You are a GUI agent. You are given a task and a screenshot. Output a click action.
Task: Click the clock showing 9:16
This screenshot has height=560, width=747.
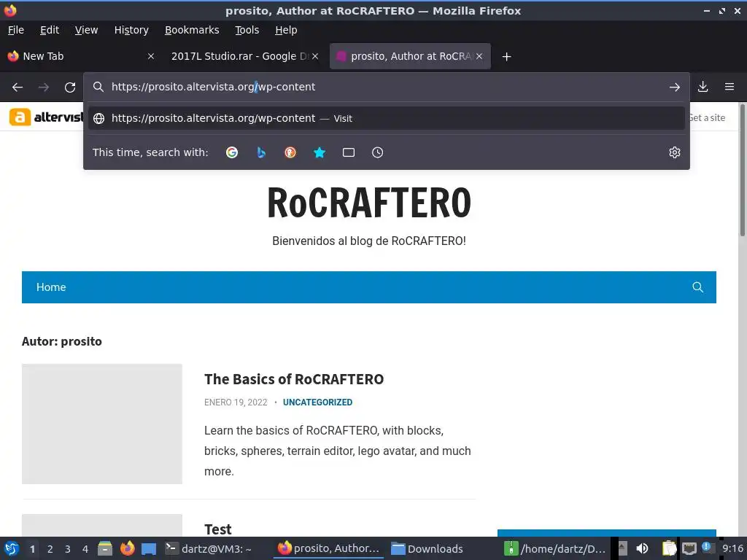[x=732, y=548]
